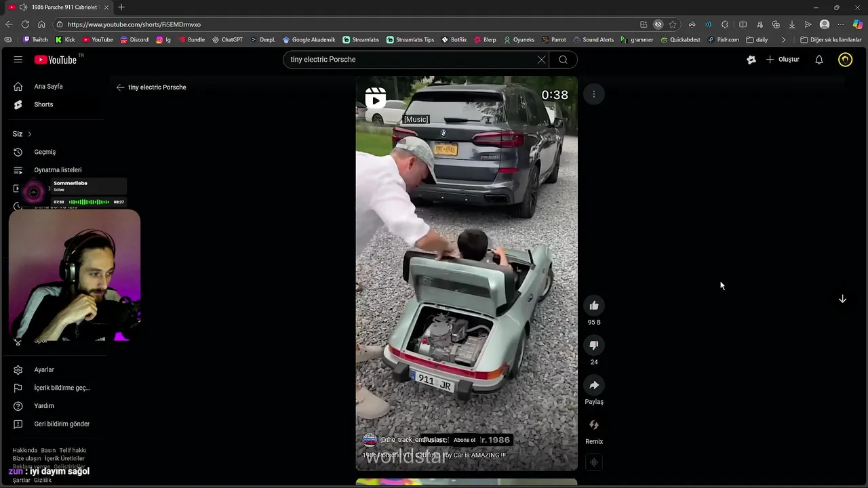Open the Short's sound button under Remix
The width and height of the screenshot is (868, 488).
click(x=594, y=462)
